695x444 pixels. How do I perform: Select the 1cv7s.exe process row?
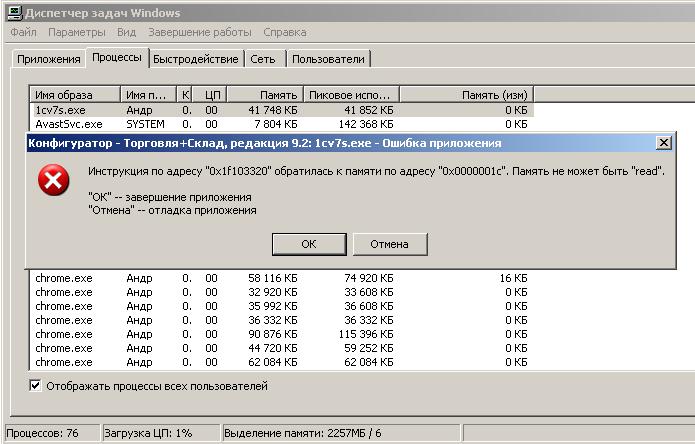pyautogui.click(x=281, y=110)
